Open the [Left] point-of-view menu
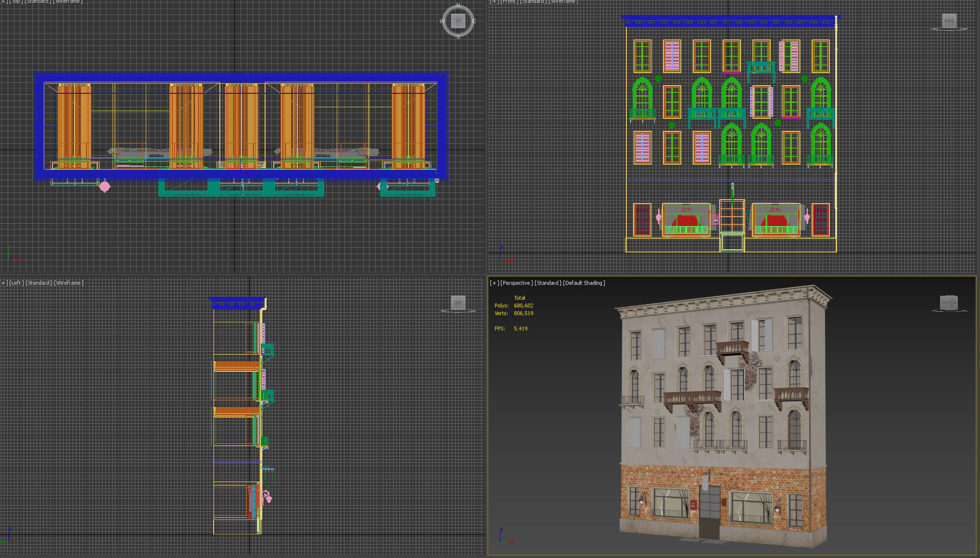 (17, 283)
